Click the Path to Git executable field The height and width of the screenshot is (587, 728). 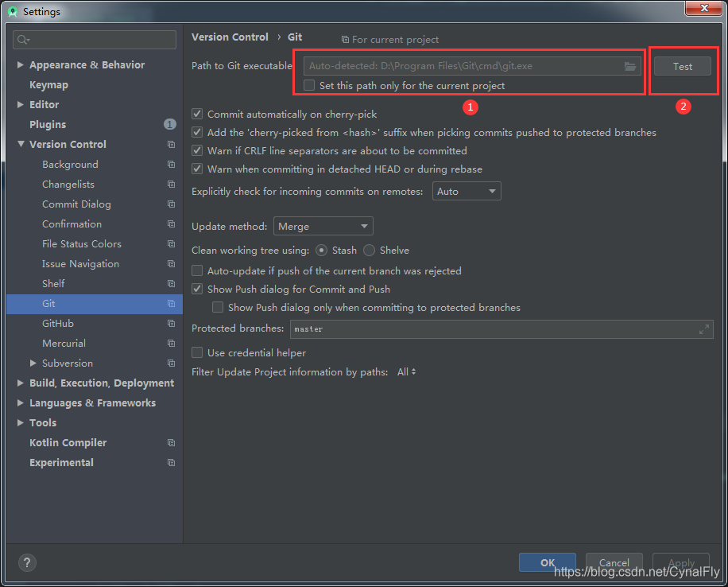coord(472,67)
